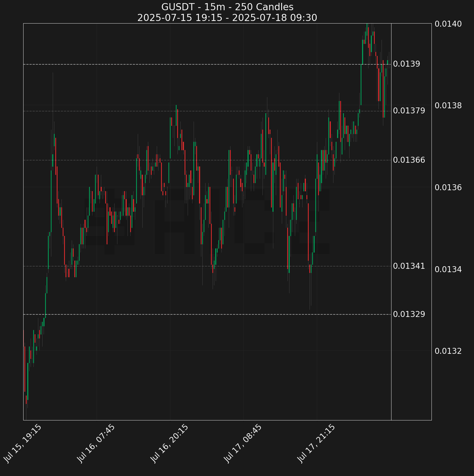Click the 0.0139 price level label

pyautogui.click(x=407, y=64)
